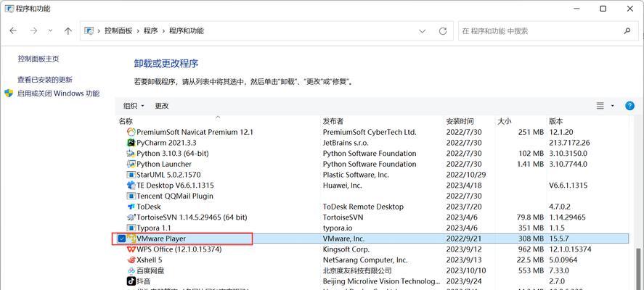644x290 pixels.
Task: Expand the chevron after 控制面板
Action: coord(138,31)
